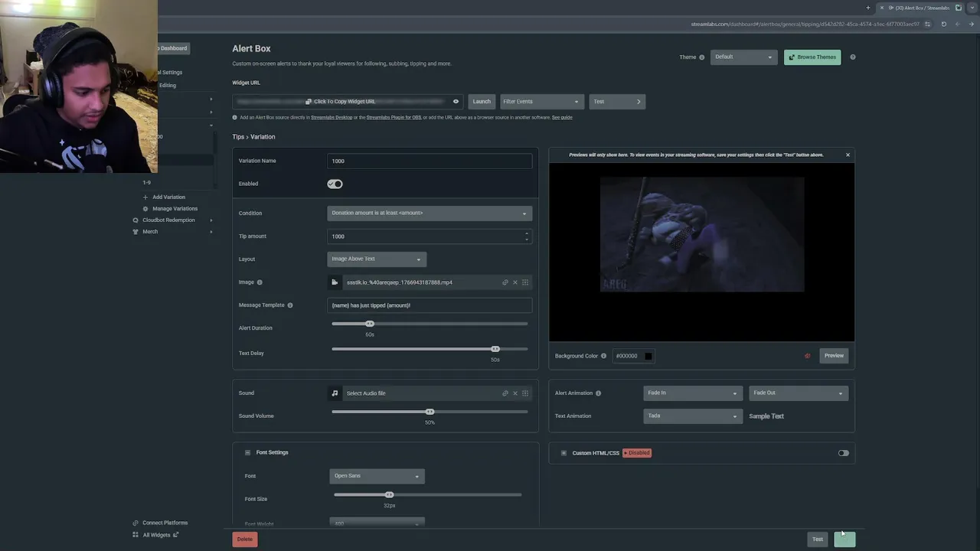The height and width of the screenshot is (551, 980).
Task: Click the bottom Test button
Action: click(818, 540)
